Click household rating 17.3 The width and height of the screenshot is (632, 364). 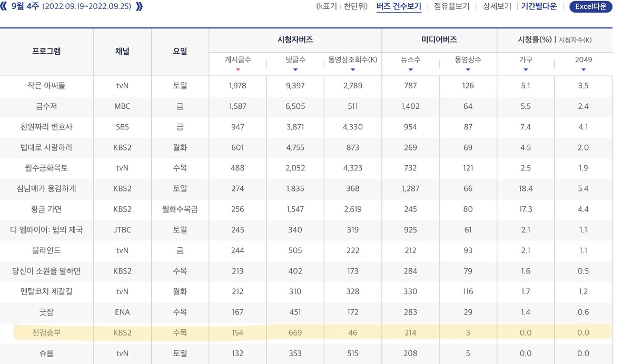tap(526, 209)
